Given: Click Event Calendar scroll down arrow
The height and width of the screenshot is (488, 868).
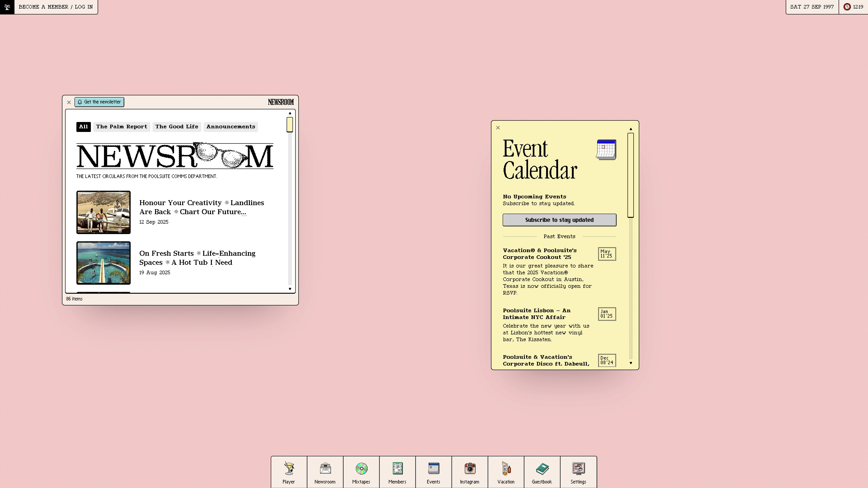Looking at the screenshot, I should pos(631,363).
